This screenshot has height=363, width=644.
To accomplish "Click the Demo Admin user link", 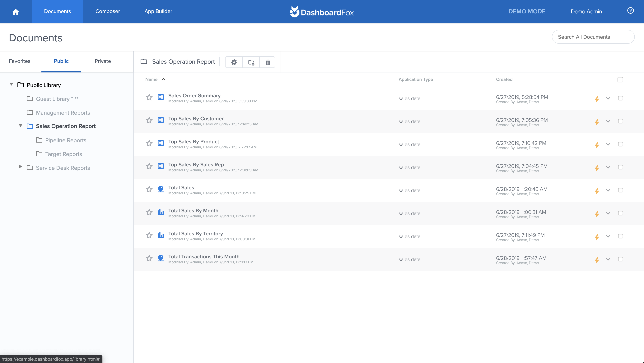I will (x=586, y=11).
